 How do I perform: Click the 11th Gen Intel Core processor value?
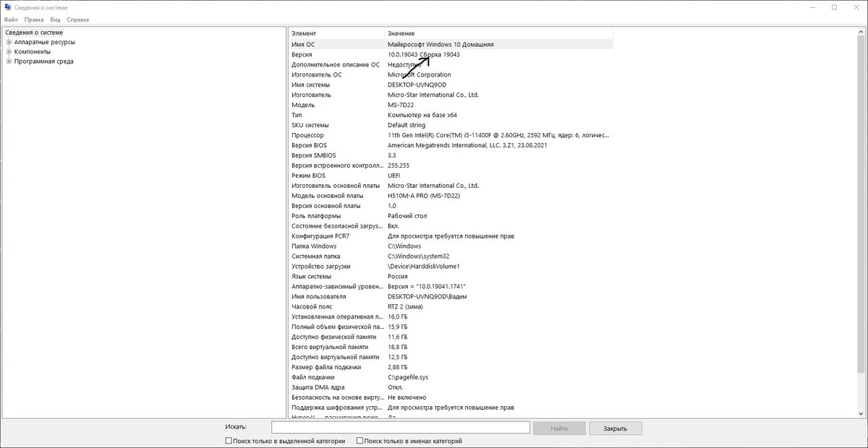point(498,135)
